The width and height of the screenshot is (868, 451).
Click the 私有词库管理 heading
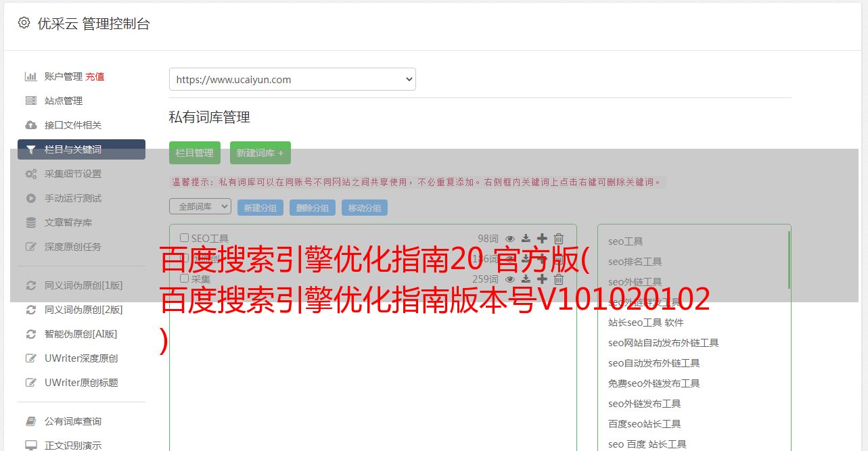pos(210,117)
